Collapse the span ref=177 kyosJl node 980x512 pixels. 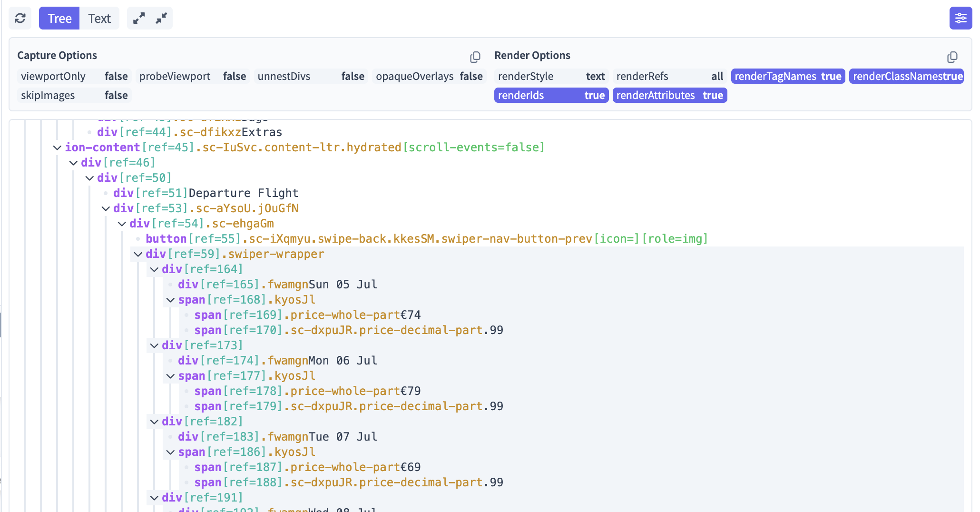click(170, 376)
